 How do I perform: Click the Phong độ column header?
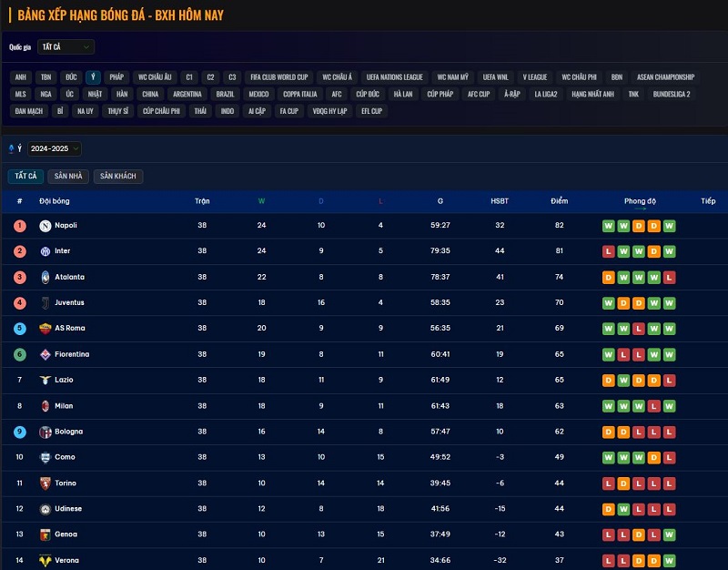640,201
